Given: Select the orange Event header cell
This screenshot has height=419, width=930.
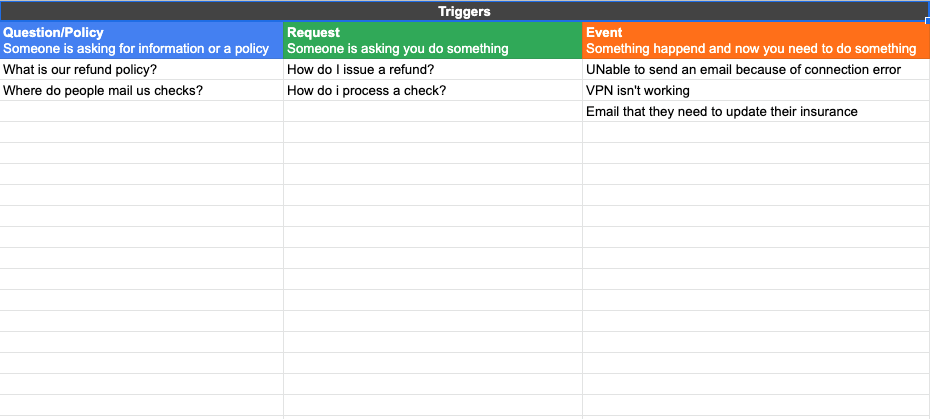Looking at the screenshot, I should (756, 40).
